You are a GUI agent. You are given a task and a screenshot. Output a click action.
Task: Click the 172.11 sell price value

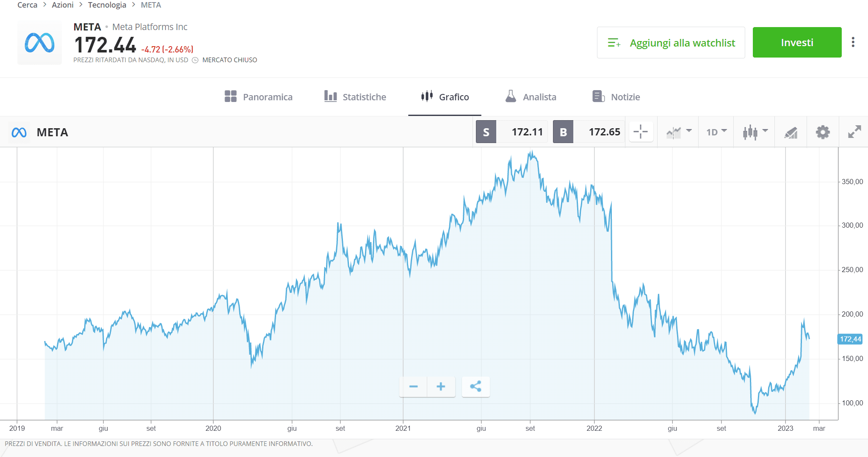click(527, 132)
